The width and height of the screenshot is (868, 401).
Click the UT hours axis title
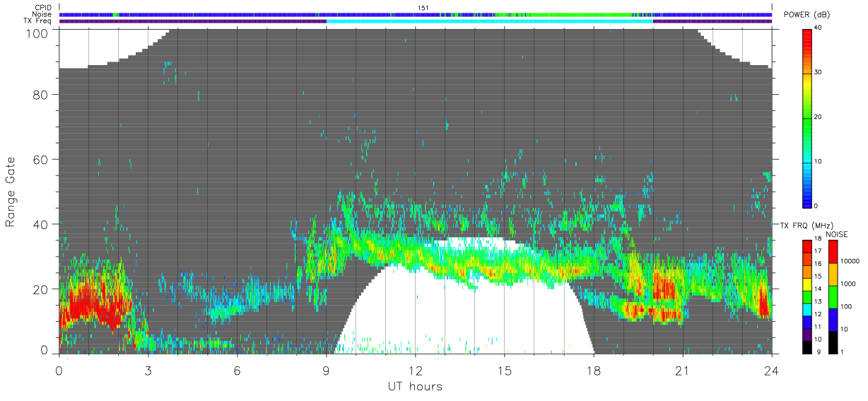tap(415, 386)
